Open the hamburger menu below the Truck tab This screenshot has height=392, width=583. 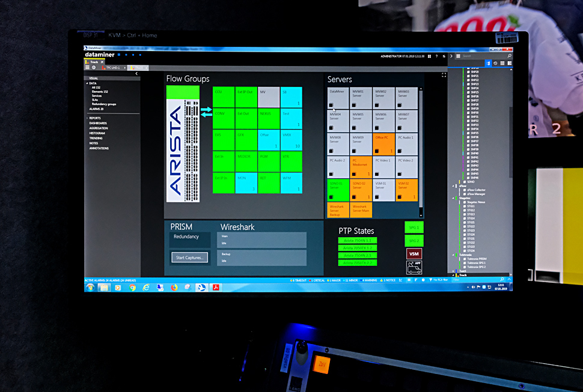tap(87, 68)
